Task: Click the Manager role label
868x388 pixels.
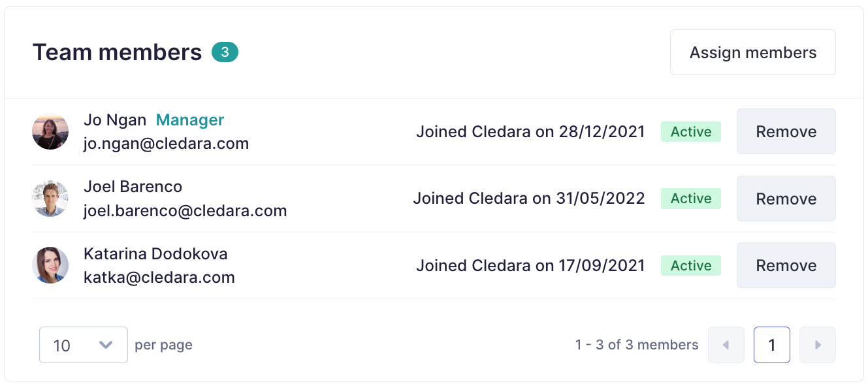Action: pos(190,120)
